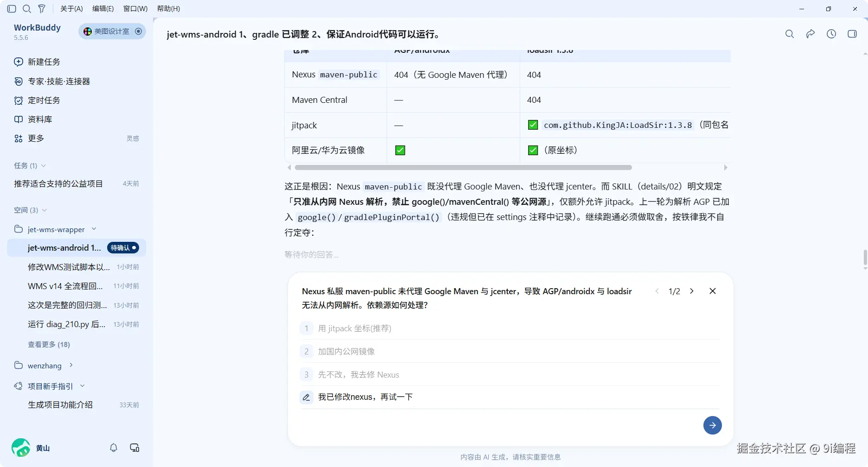
Task: Select option 加国内公网镜像
Action: [x=510, y=352]
